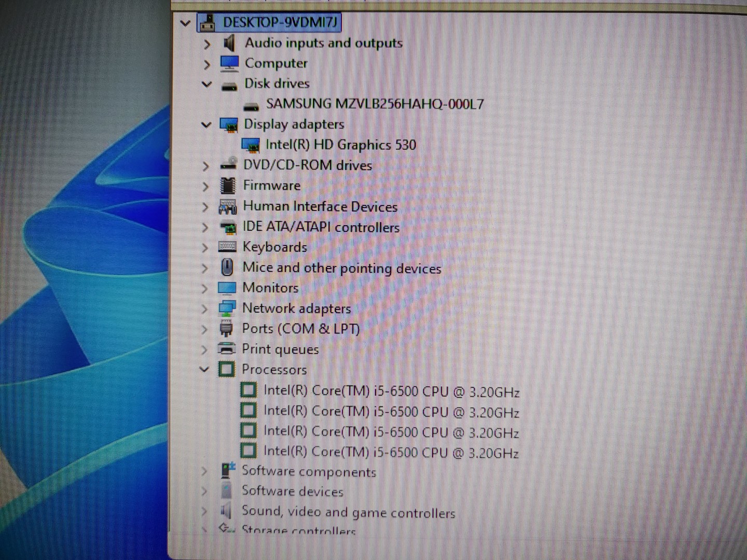747x560 pixels.
Task: Select the SAMSUNG MZVLB256HAHQ-000L7 disk drive
Action: pos(375,104)
